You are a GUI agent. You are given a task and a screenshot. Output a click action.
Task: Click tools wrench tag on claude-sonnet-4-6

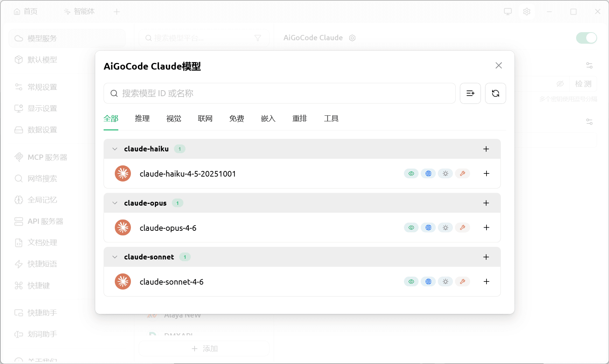(462, 281)
